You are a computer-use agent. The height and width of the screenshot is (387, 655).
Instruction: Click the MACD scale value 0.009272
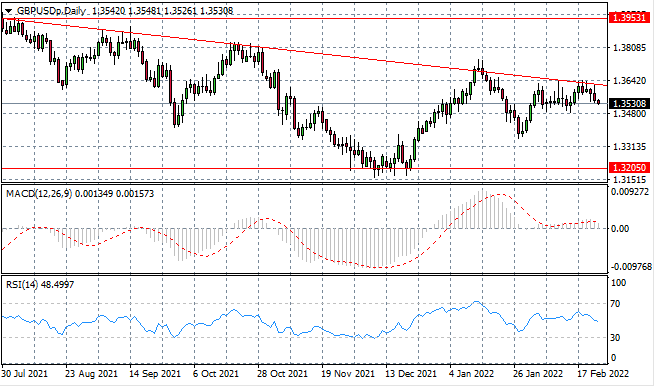(x=631, y=192)
